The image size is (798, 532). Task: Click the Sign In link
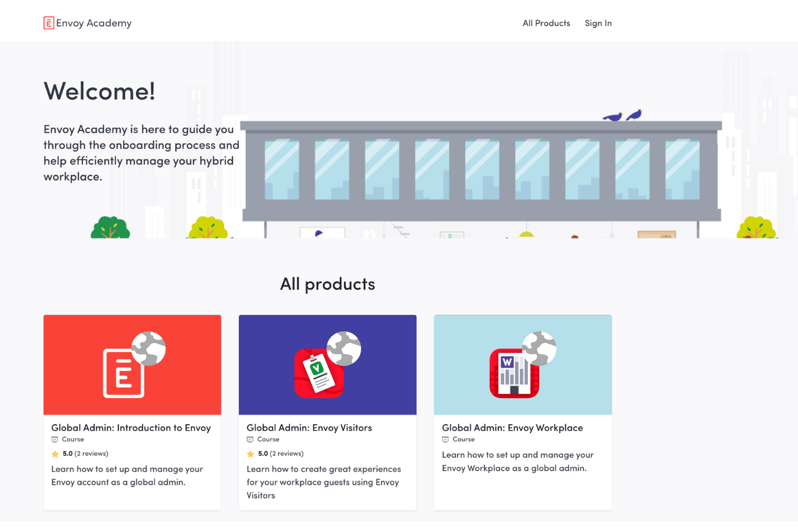(598, 23)
